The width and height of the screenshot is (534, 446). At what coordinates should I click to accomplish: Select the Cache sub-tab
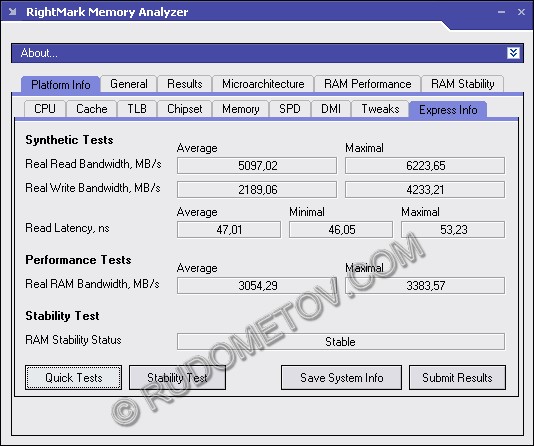92,109
